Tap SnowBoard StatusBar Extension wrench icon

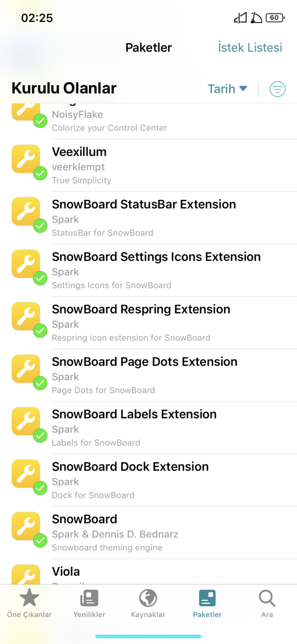[26, 211]
